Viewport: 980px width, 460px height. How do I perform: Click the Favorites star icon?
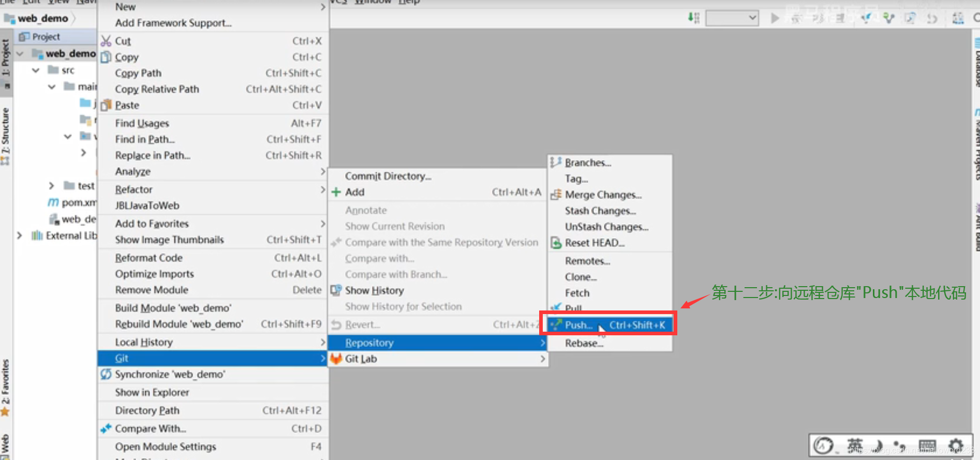5,412
